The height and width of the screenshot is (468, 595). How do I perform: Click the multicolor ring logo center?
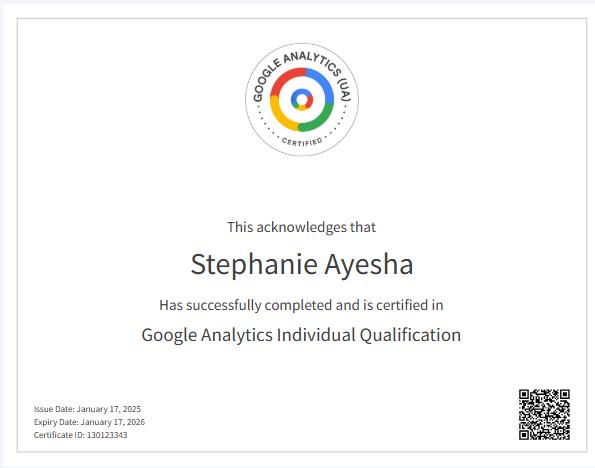pos(302,99)
